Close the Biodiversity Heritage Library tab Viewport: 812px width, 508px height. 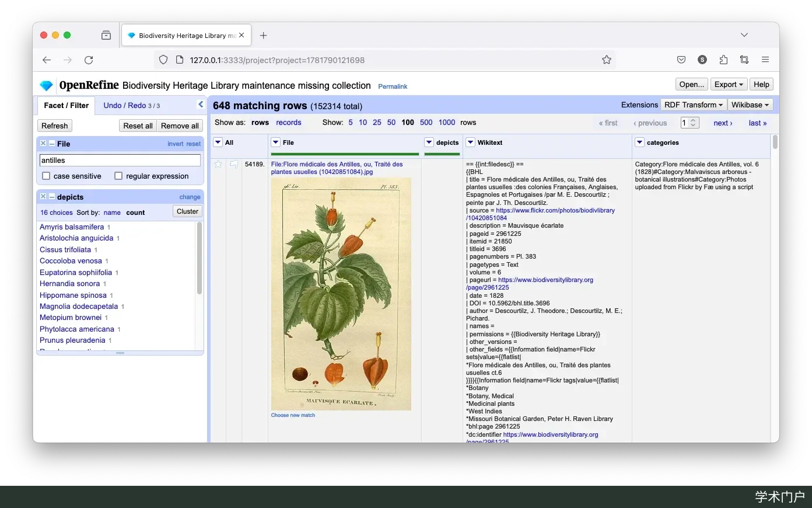pos(242,36)
